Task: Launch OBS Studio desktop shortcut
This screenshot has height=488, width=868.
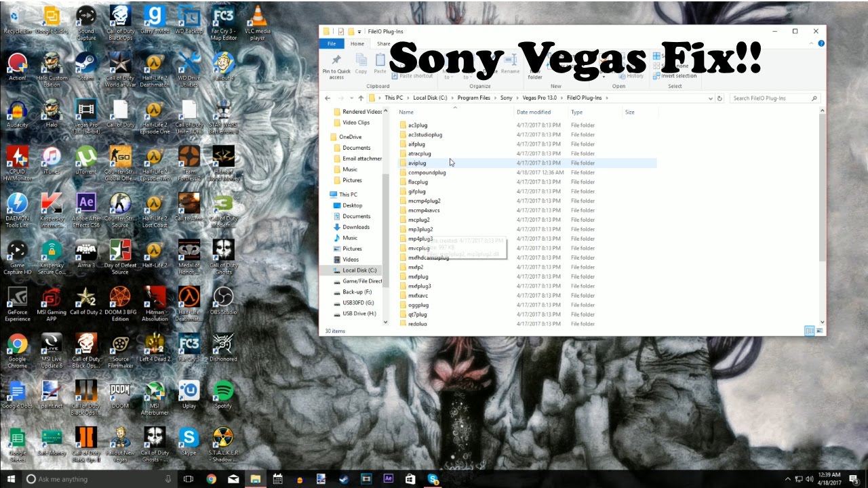Action: (223, 302)
